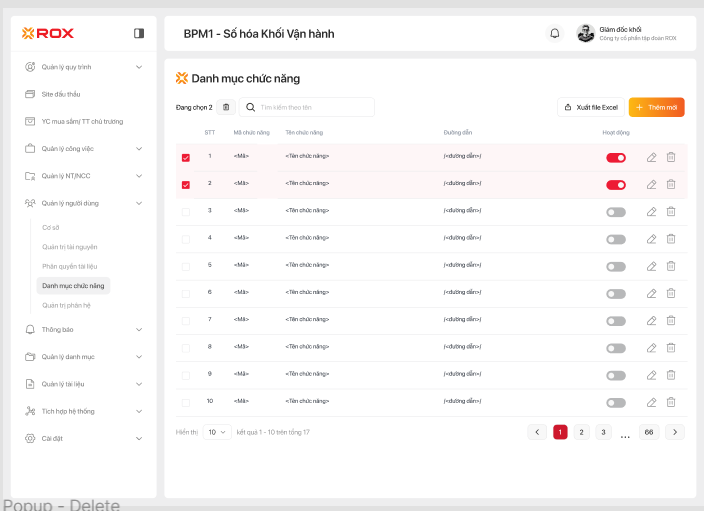Turn off the Hoạt động toggle for row 2
The height and width of the screenshot is (511, 704).
coord(616,184)
